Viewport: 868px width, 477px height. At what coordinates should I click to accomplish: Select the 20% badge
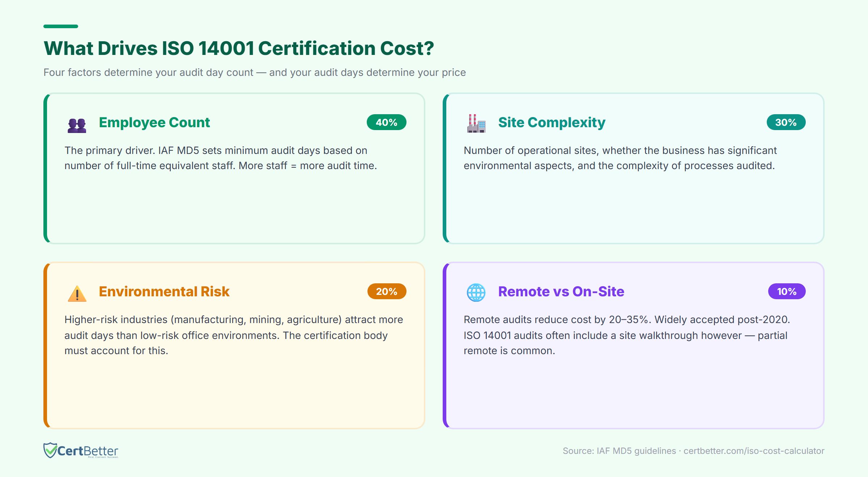[387, 291]
